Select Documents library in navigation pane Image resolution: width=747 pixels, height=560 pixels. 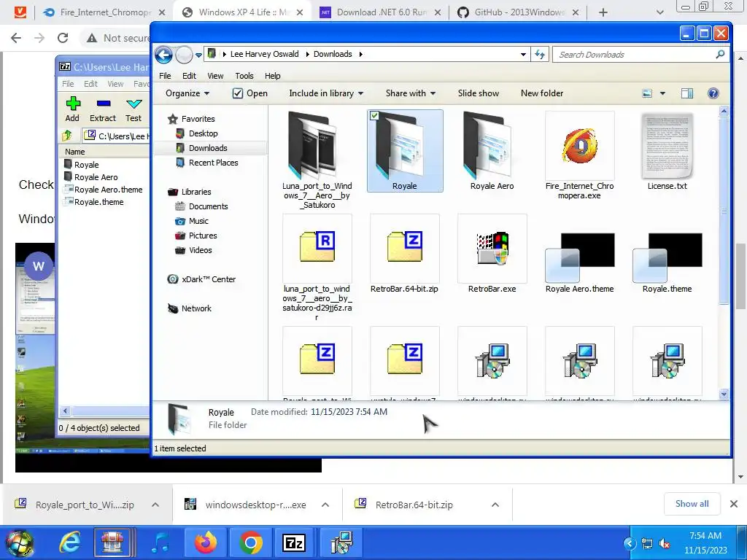click(x=208, y=206)
